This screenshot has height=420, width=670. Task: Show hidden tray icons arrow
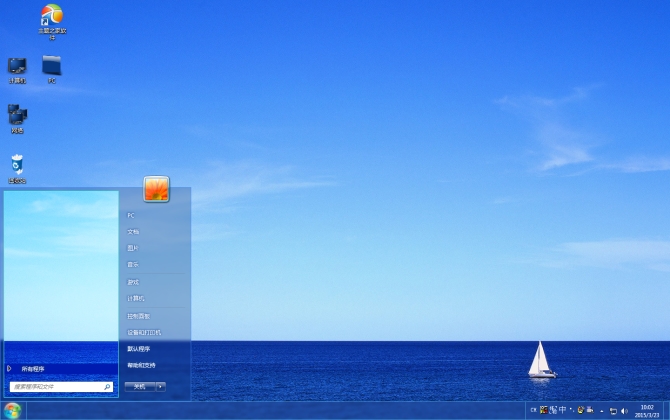pyautogui.click(x=602, y=410)
